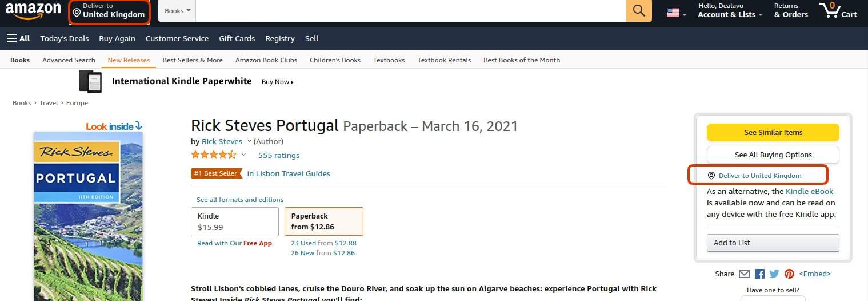Image resolution: width=868 pixels, height=301 pixels.
Task: Select the Paperback format option
Action: (x=324, y=221)
